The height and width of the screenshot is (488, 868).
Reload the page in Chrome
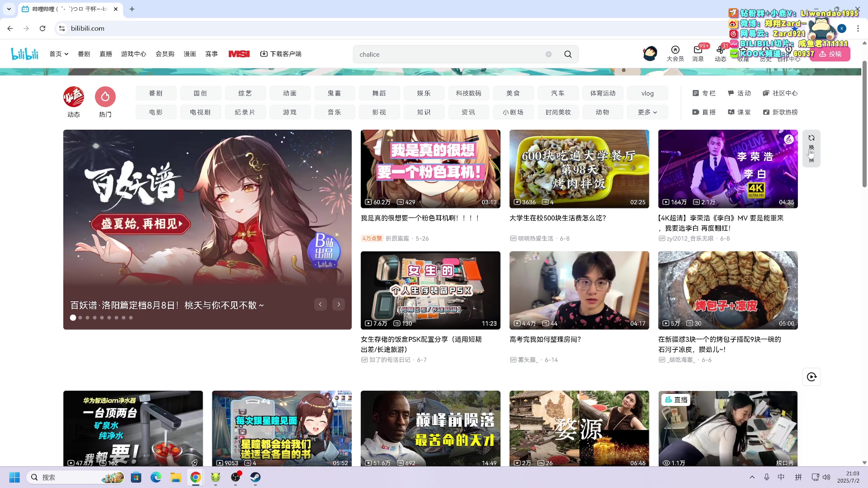[42, 28]
